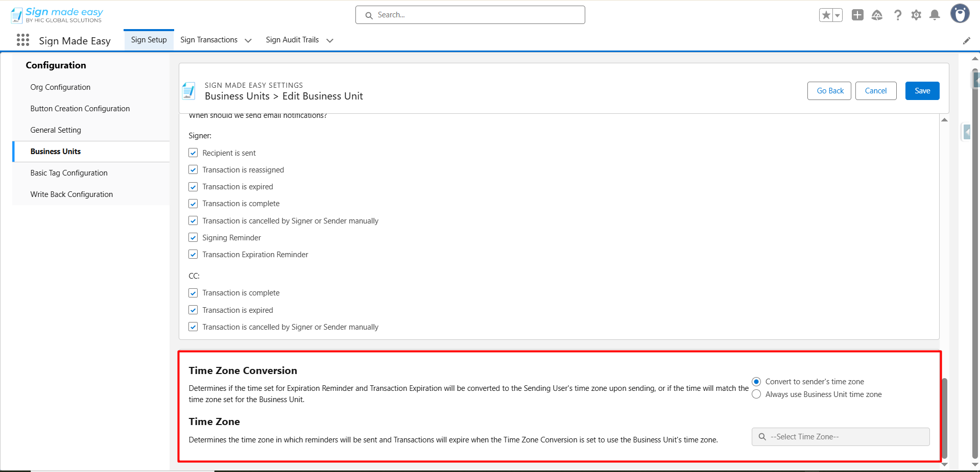Click the user profile avatar
The width and height of the screenshot is (980, 472).
pyautogui.click(x=960, y=14)
